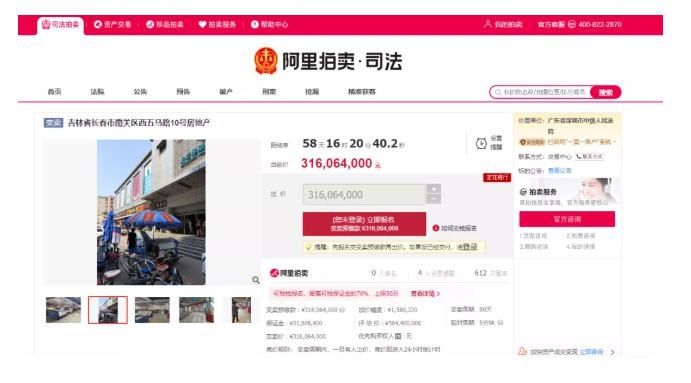Click the 我的拍卖 user icon
The width and height of the screenshot is (691, 383).
(x=487, y=24)
